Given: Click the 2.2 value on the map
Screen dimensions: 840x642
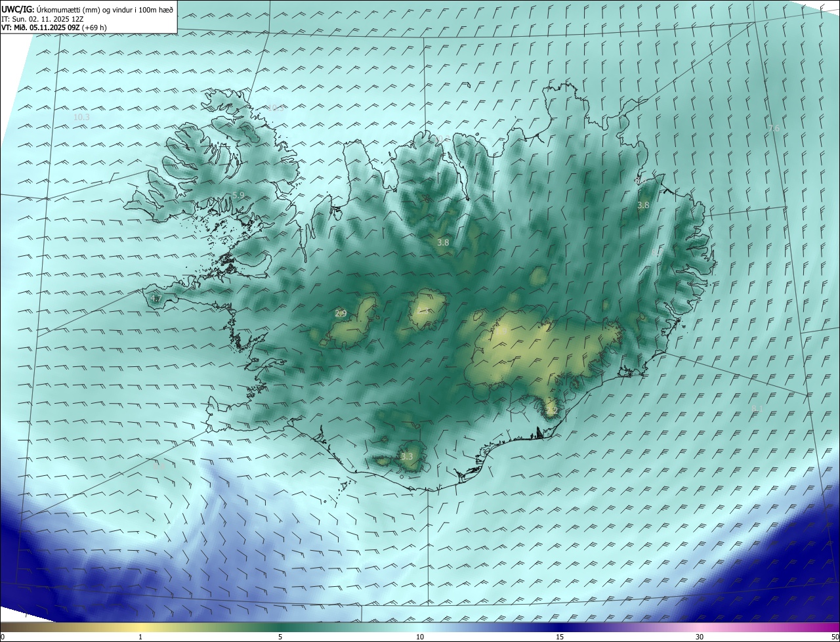Looking at the screenshot, I should (551, 411).
